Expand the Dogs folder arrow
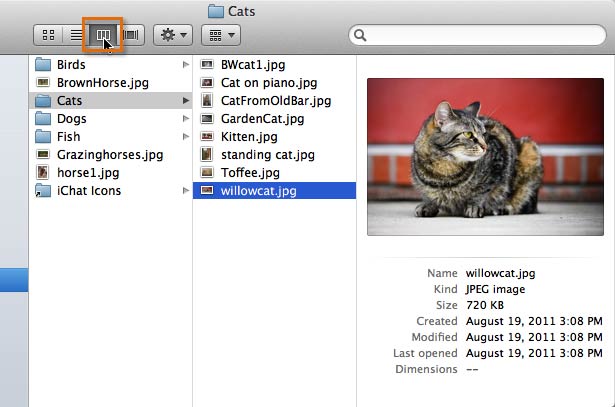 186,119
